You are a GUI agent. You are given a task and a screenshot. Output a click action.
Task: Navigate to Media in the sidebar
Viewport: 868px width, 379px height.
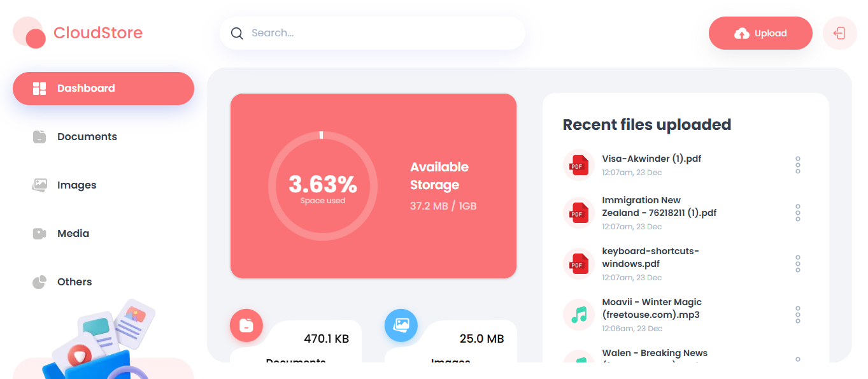(73, 234)
